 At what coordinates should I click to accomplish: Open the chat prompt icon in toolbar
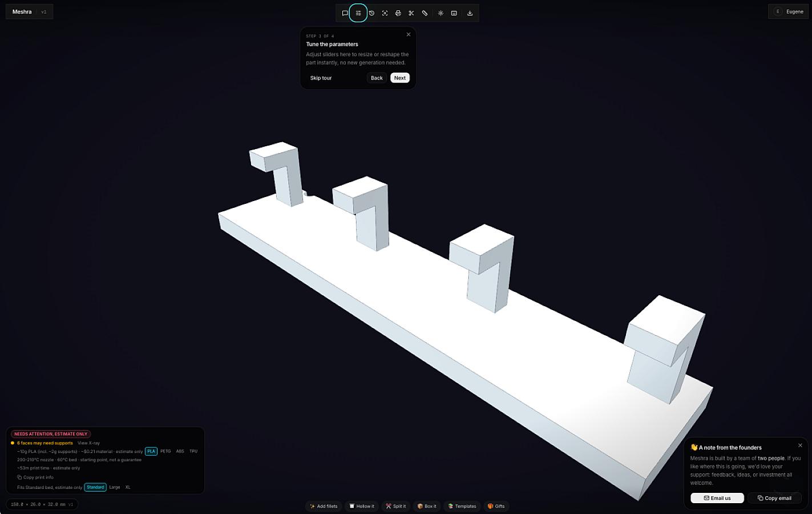click(345, 13)
